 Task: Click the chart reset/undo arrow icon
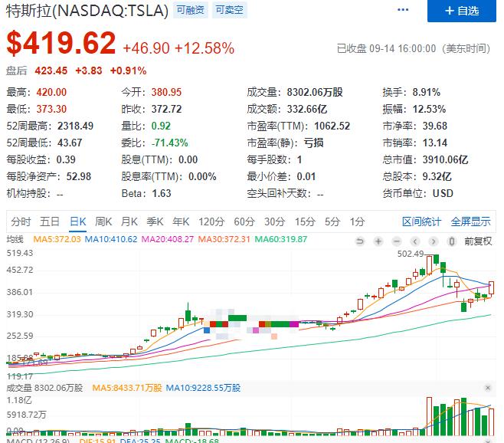(360, 241)
